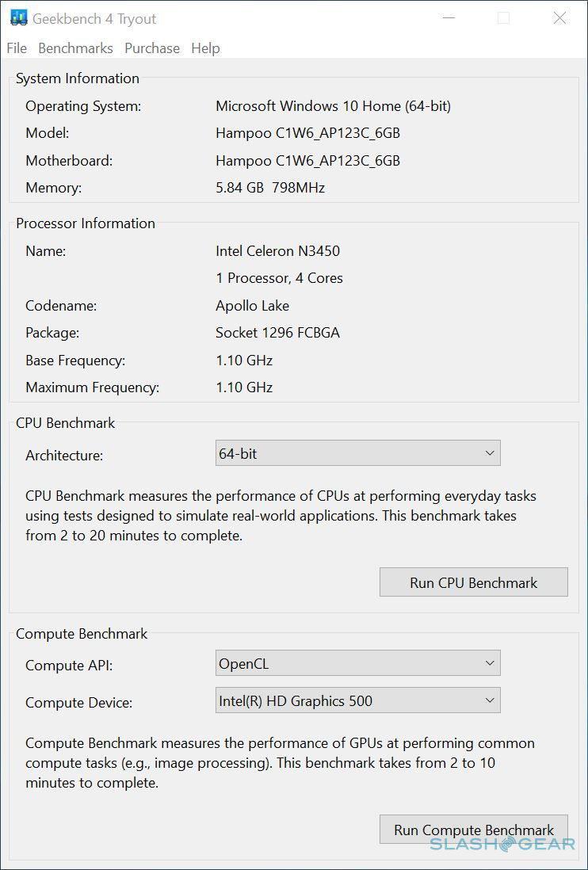Viewport: 588px width, 870px height.
Task: Start the Run Compute Benchmark button
Action: point(473,830)
